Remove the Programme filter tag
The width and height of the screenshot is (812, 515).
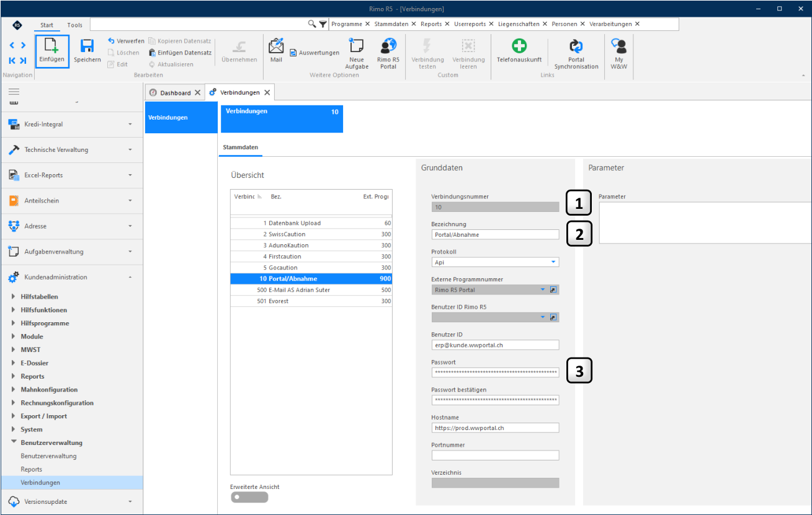367,24
